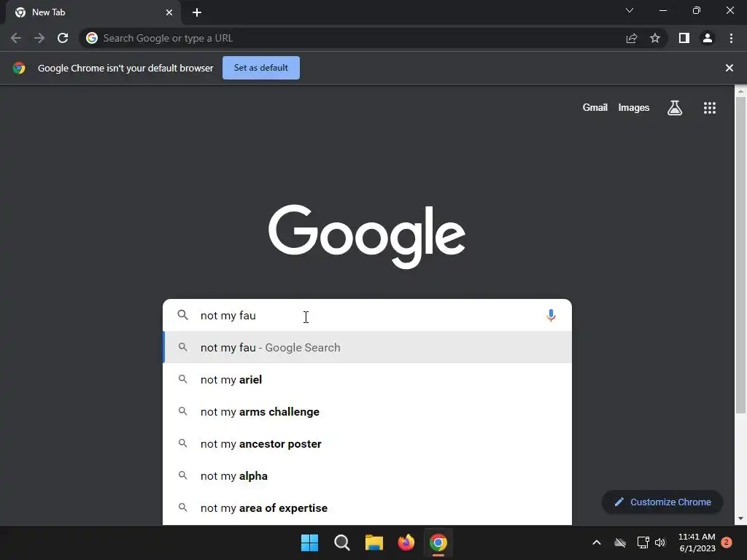Go forward using the browser forward arrow
The height and width of the screenshot is (560, 747).
39,38
